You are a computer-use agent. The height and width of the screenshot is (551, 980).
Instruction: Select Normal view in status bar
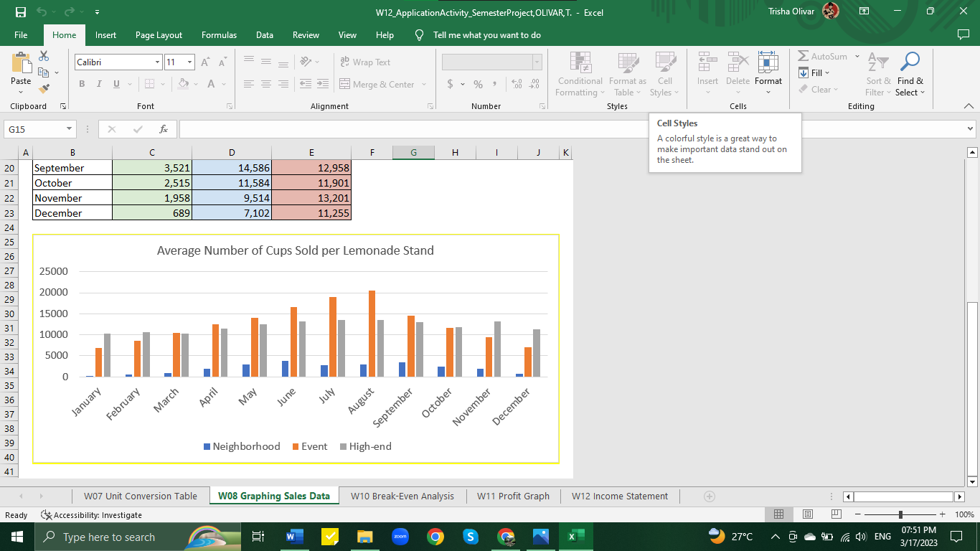778,515
